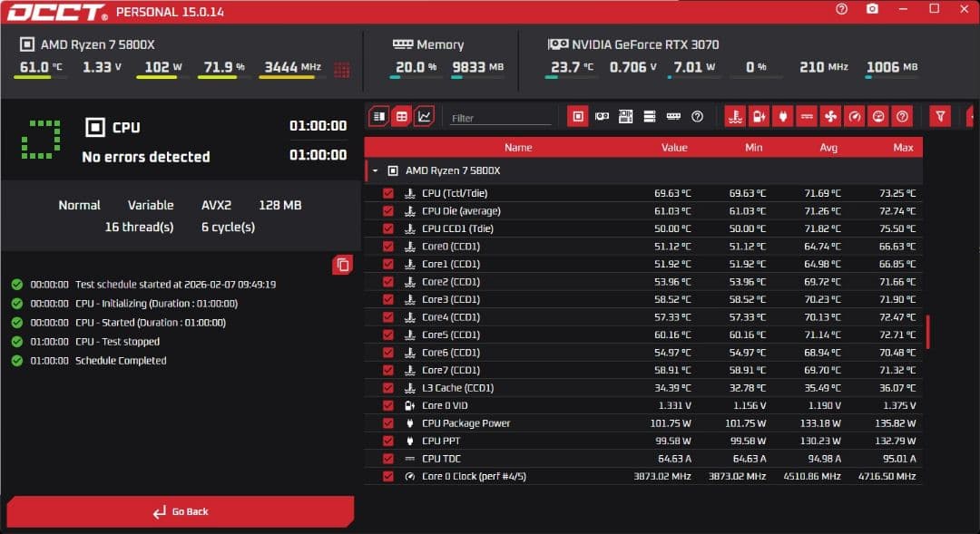This screenshot has height=534, width=980.
Task: Click the sensor list vertical scrollbar
Action: click(927, 332)
